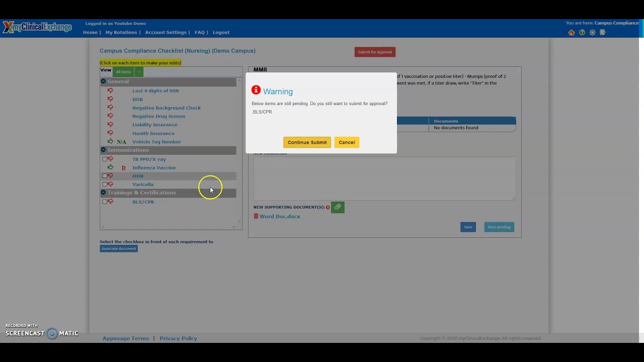Image resolution: width=644 pixels, height=362 pixels.
Task: Click the home icon in the header
Action: 572,32
